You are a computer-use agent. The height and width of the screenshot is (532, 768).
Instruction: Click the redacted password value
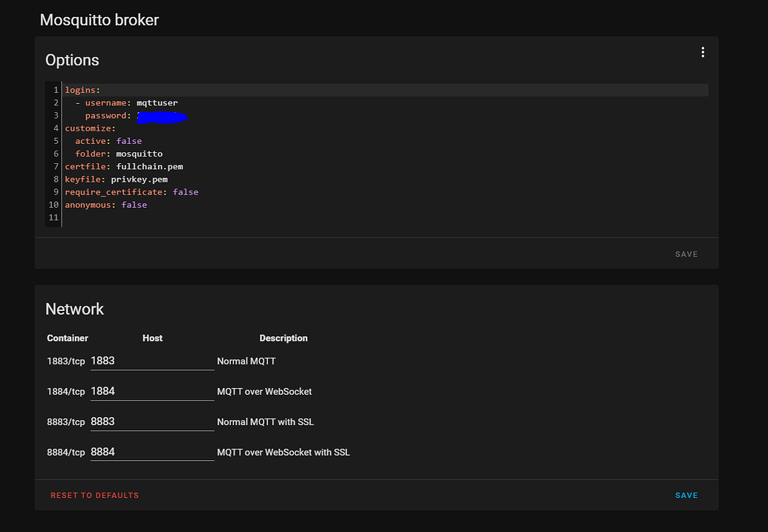pyautogui.click(x=163, y=116)
